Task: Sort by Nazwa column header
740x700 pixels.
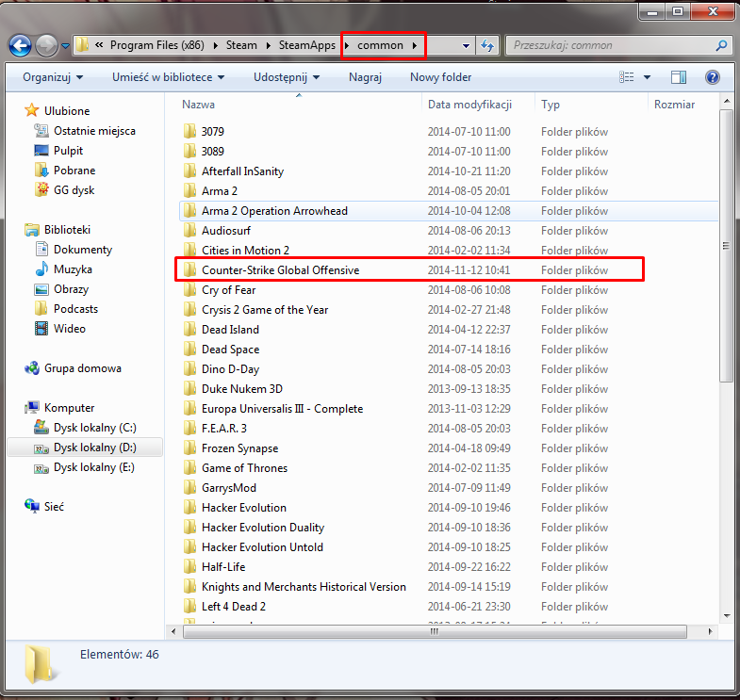Action: pyautogui.click(x=198, y=105)
